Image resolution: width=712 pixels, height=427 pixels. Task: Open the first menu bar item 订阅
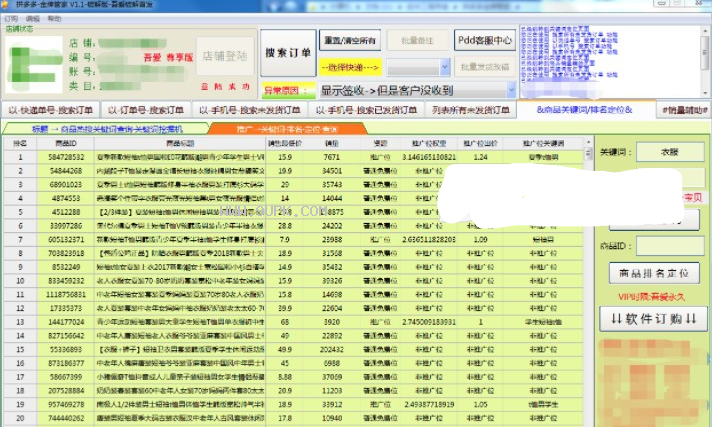coord(10,19)
